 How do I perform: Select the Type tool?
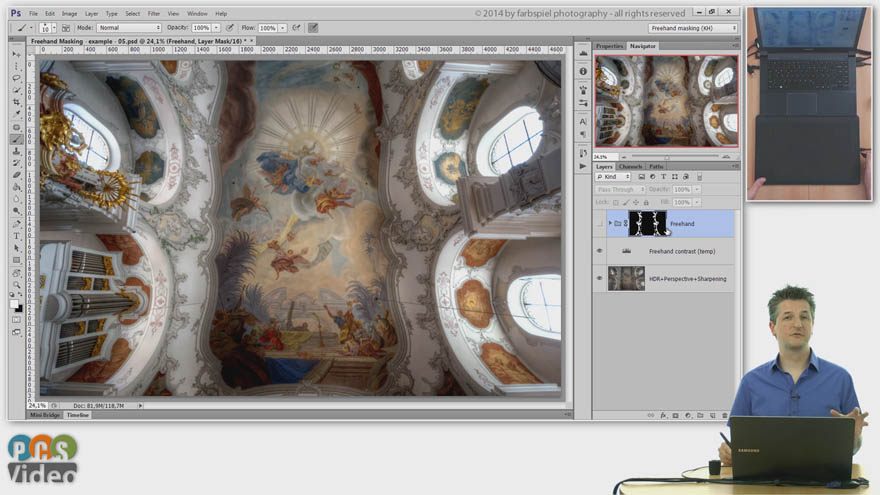tap(16, 236)
